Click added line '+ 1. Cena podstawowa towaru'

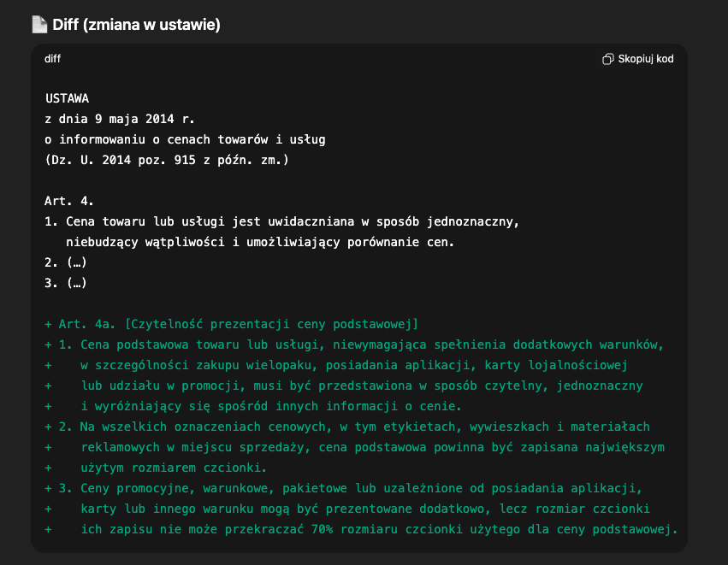pyautogui.click(x=354, y=344)
